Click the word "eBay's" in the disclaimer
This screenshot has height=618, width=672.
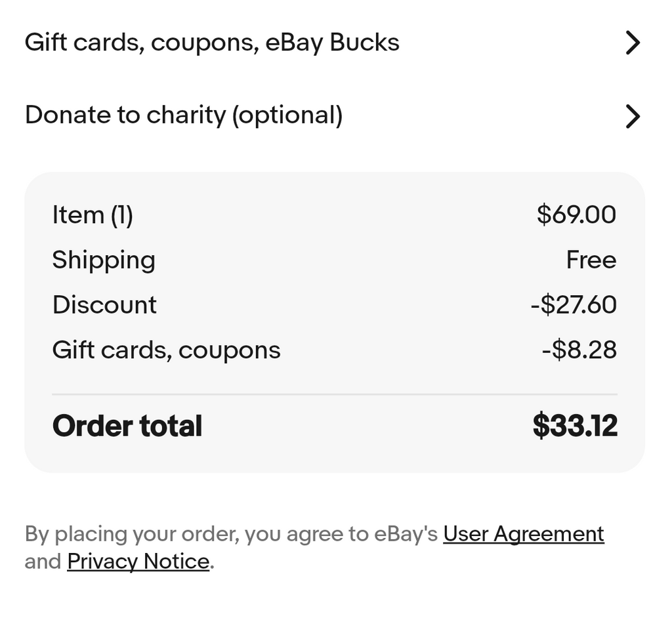pos(406,534)
